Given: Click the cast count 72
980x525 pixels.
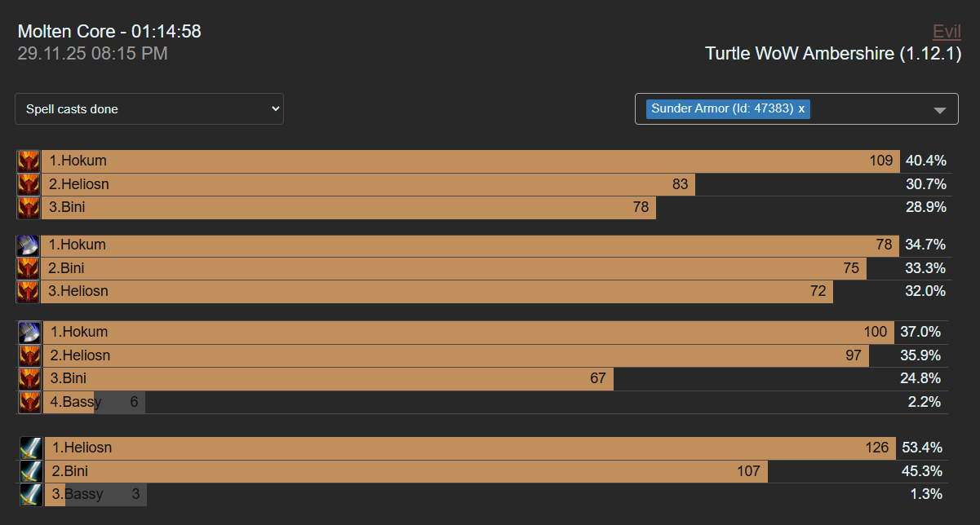Looking at the screenshot, I should [x=818, y=292].
